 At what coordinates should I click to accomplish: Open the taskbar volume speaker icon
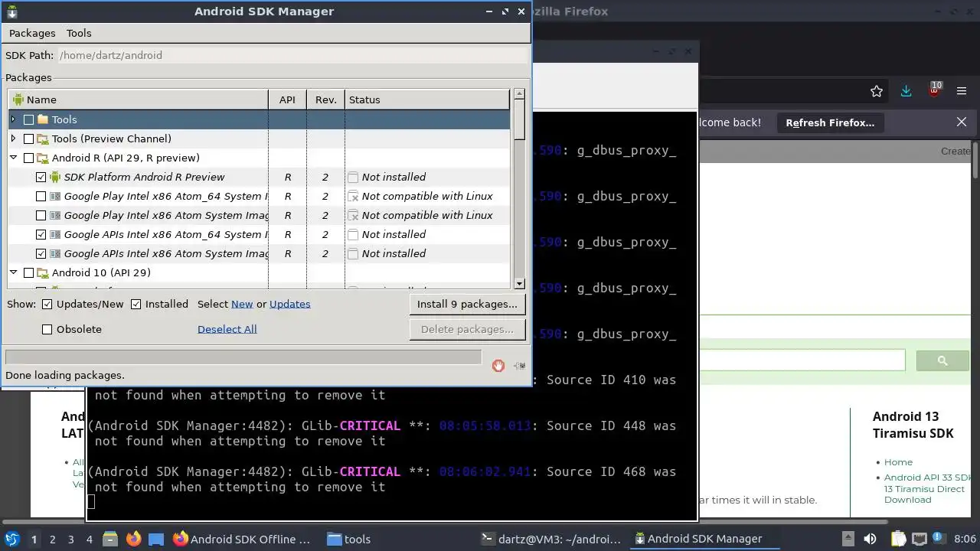871,539
